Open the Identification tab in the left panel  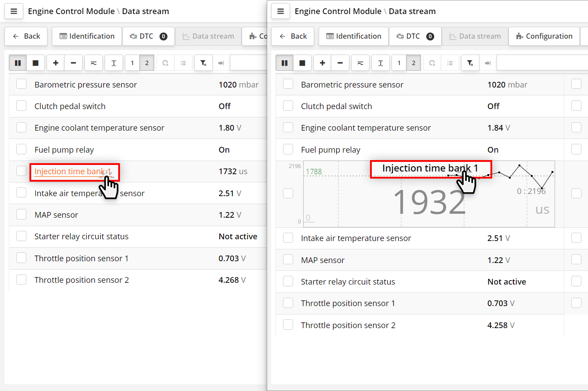87,36
